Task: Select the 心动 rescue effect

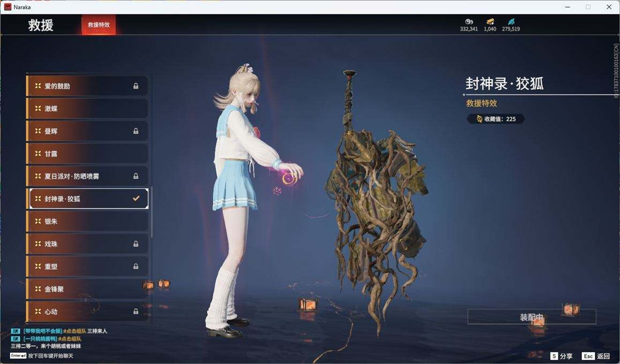Action: pos(87,312)
